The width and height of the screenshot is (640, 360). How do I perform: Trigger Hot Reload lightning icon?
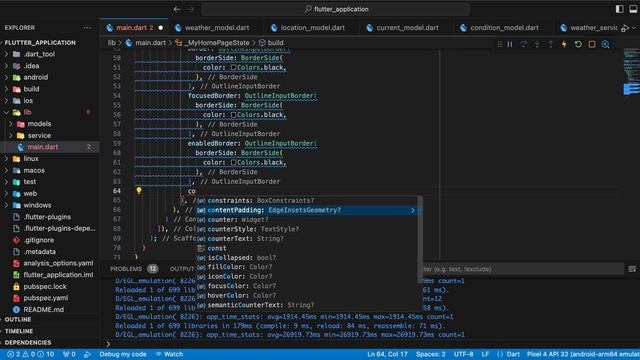564,44
